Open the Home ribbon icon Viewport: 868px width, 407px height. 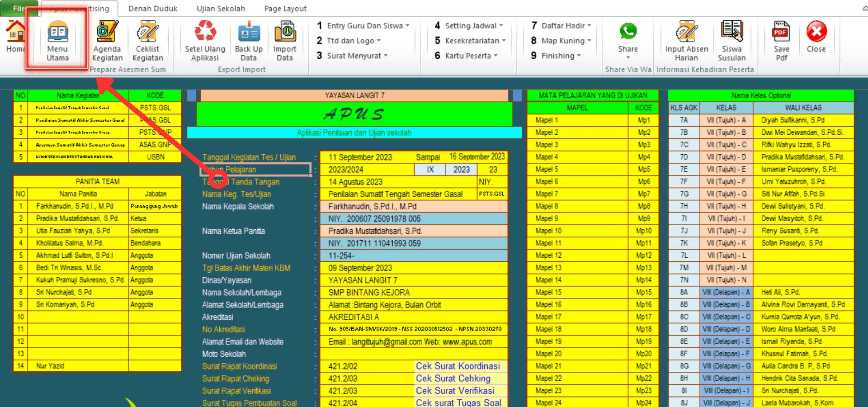[15, 36]
